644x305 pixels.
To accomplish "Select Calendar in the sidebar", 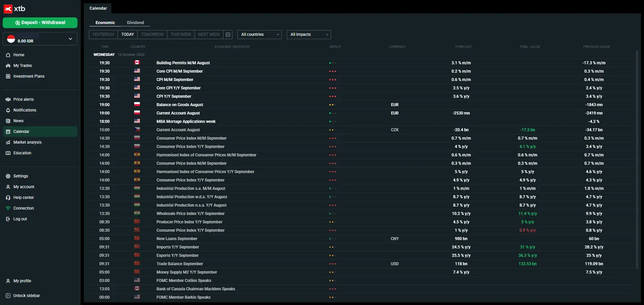I will pos(40,131).
